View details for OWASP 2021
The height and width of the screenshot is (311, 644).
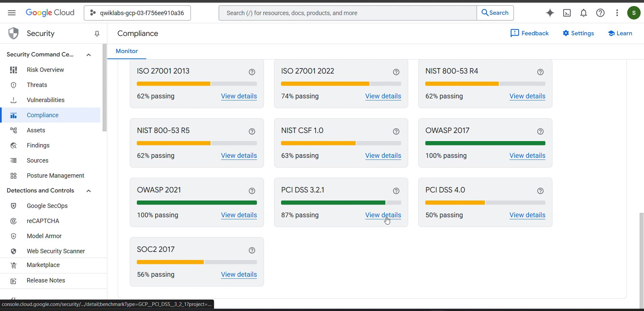239,215
